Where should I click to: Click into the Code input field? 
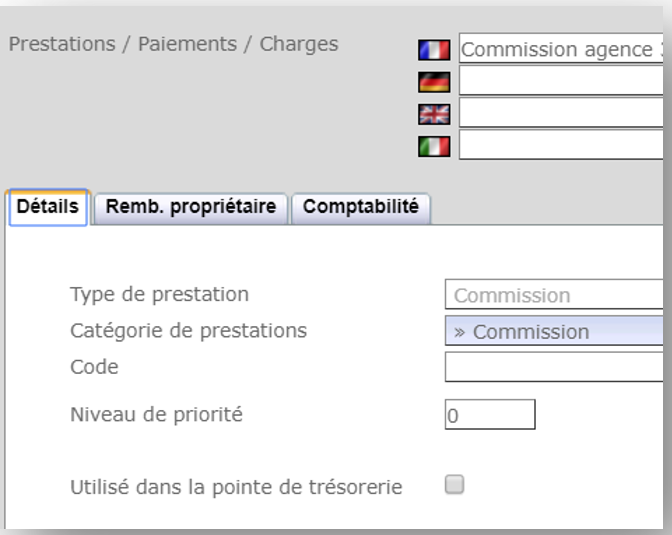(x=555, y=367)
